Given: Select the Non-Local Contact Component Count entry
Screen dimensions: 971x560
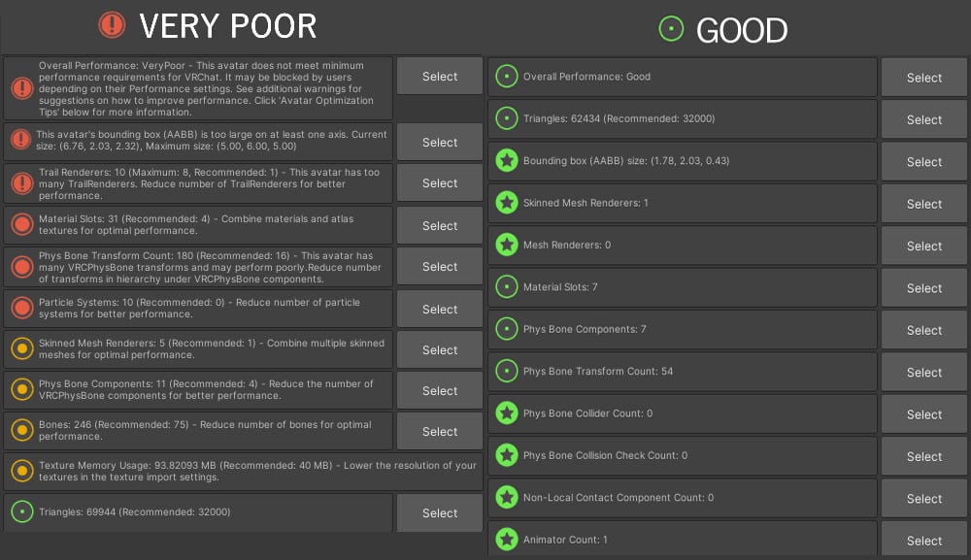Looking at the screenshot, I should click(924, 498).
